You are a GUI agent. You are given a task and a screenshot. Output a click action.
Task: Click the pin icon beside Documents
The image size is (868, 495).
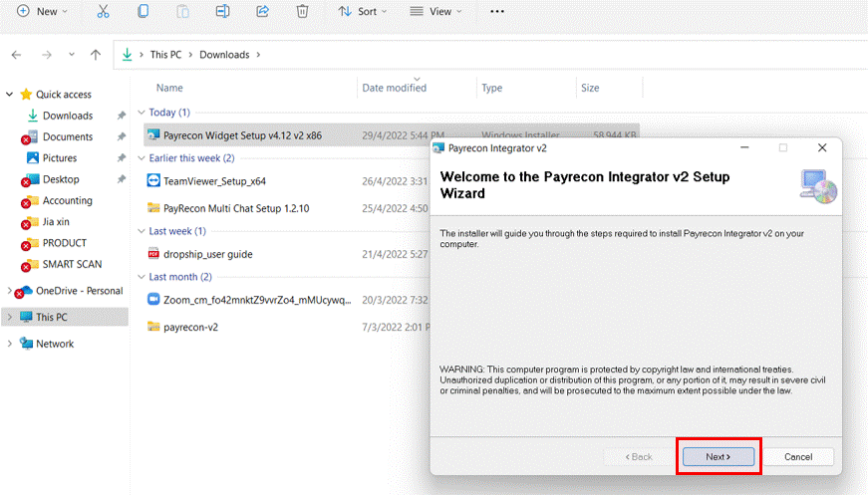pyautogui.click(x=122, y=136)
